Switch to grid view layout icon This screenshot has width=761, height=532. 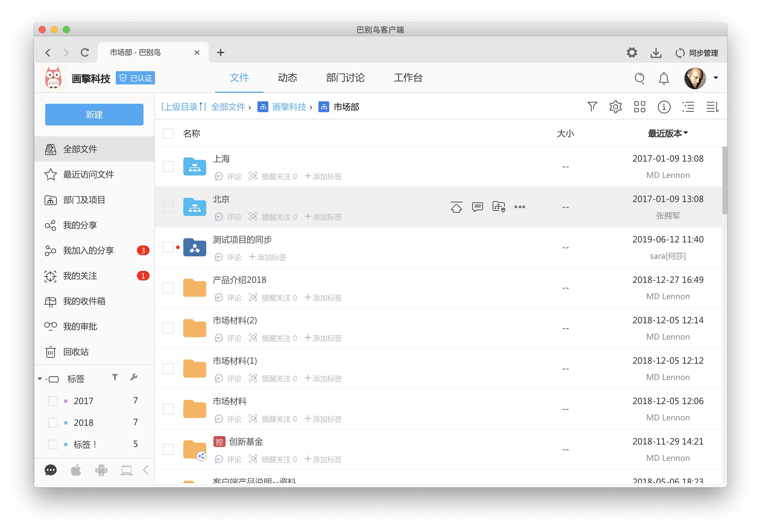pos(639,107)
